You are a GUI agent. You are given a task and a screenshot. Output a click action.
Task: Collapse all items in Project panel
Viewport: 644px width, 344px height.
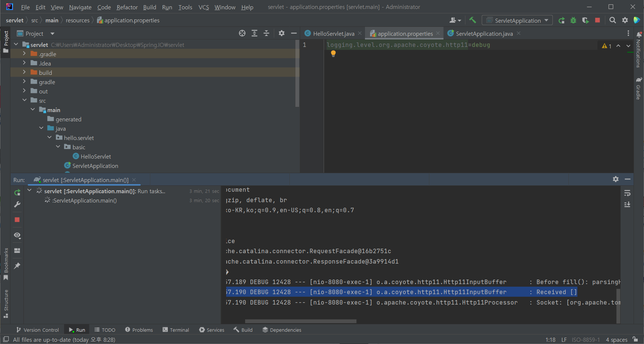tap(266, 34)
